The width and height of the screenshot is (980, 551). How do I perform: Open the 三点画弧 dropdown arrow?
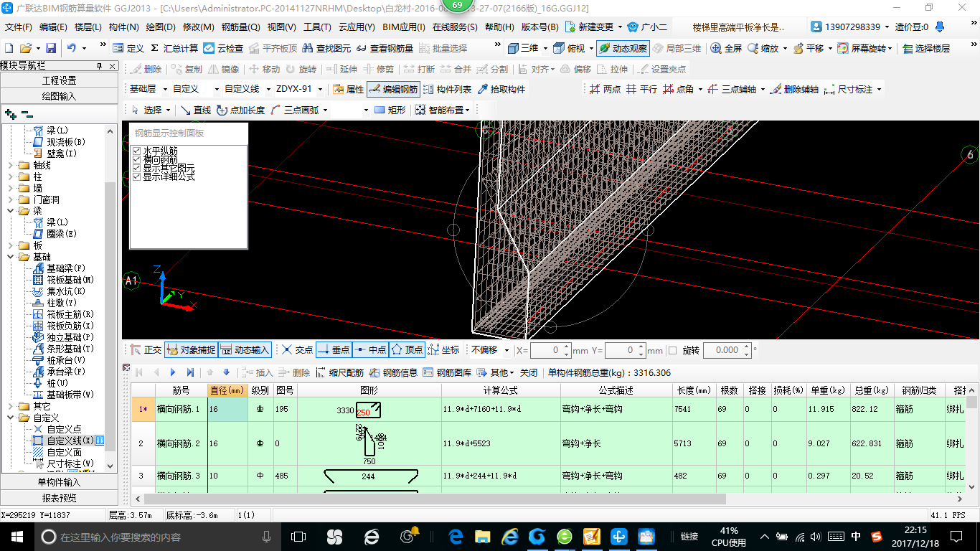coord(325,110)
